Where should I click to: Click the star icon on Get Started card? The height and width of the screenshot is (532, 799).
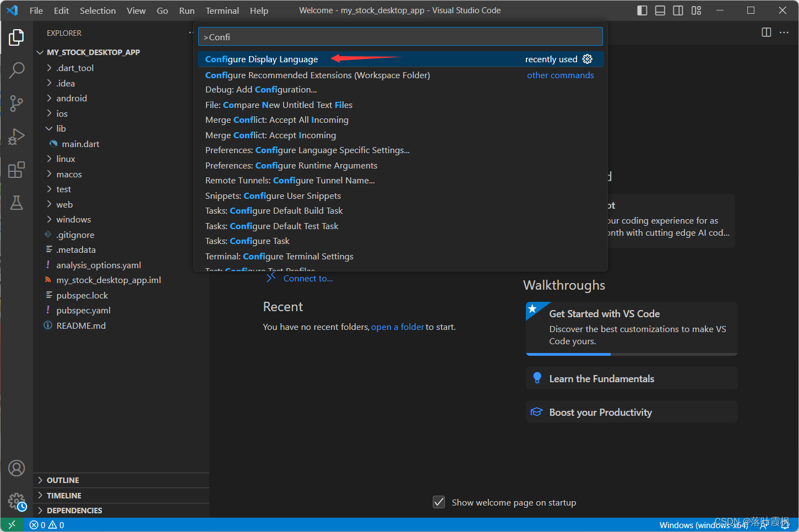532,309
